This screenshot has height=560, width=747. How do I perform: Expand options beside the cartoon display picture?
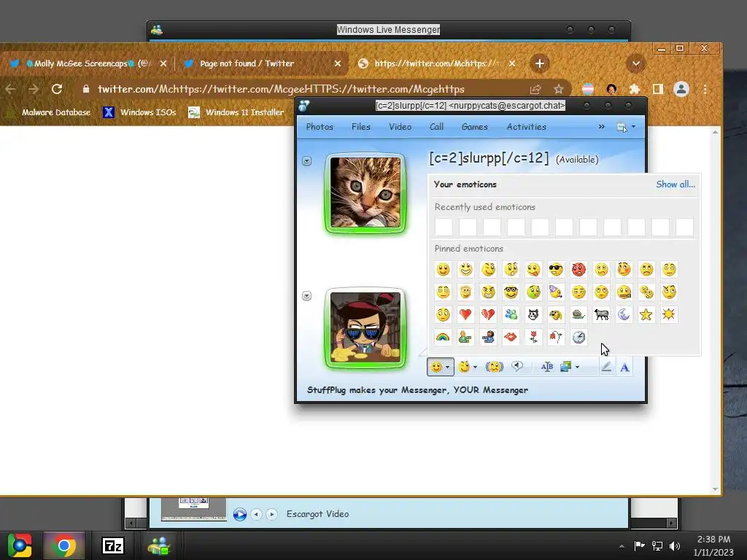(x=307, y=296)
